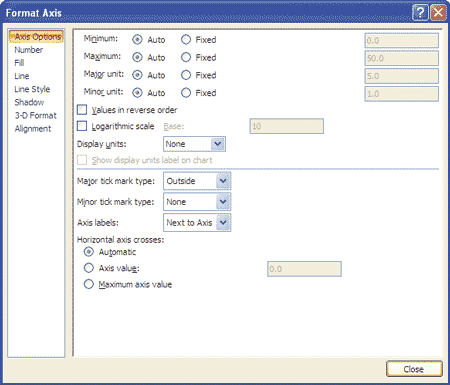
Task: Open Minor tick mark type dropdown
Action: coord(197,202)
